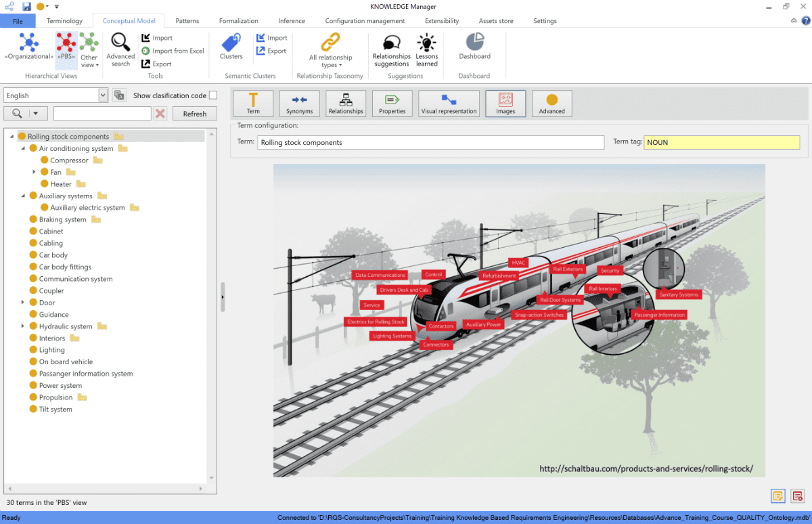Expand the Door tree node
Viewport: 812px width, 524px height.
coord(23,303)
